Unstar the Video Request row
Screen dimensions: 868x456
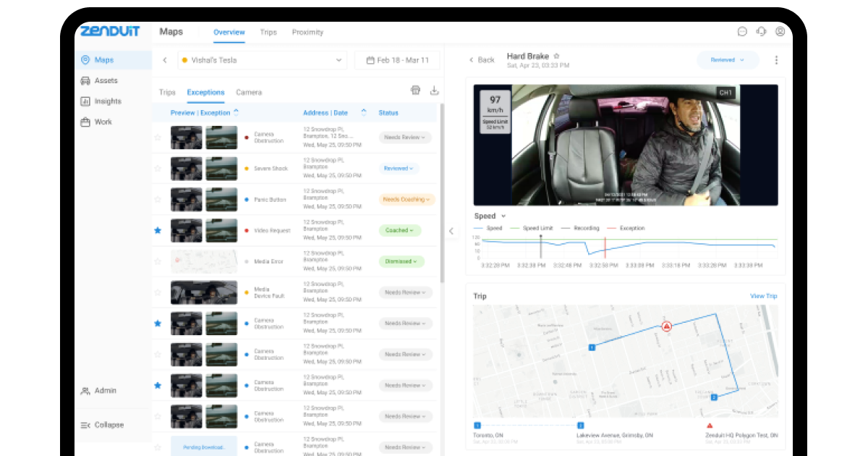(x=158, y=230)
